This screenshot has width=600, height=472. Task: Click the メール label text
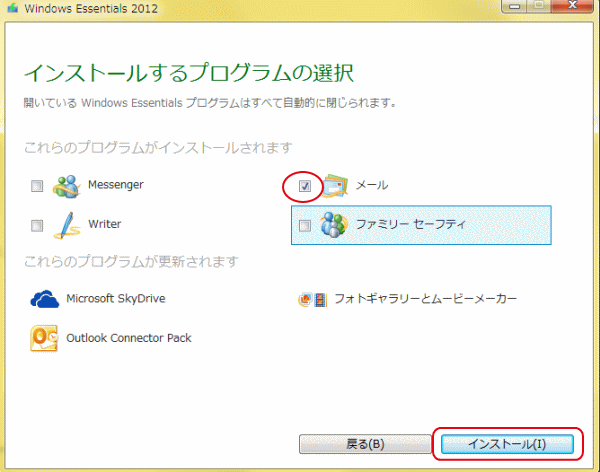(x=372, y=185)
